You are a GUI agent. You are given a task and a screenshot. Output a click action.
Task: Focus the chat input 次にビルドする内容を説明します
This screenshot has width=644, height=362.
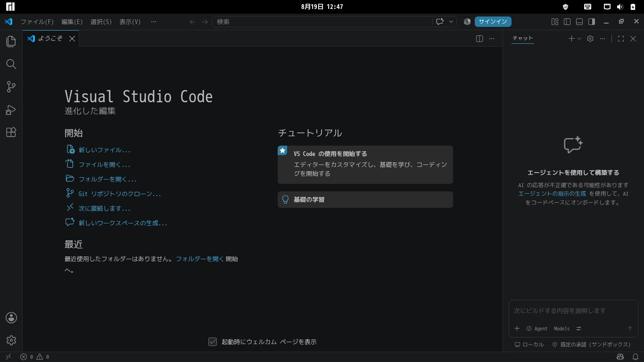[x=573, y=311]
